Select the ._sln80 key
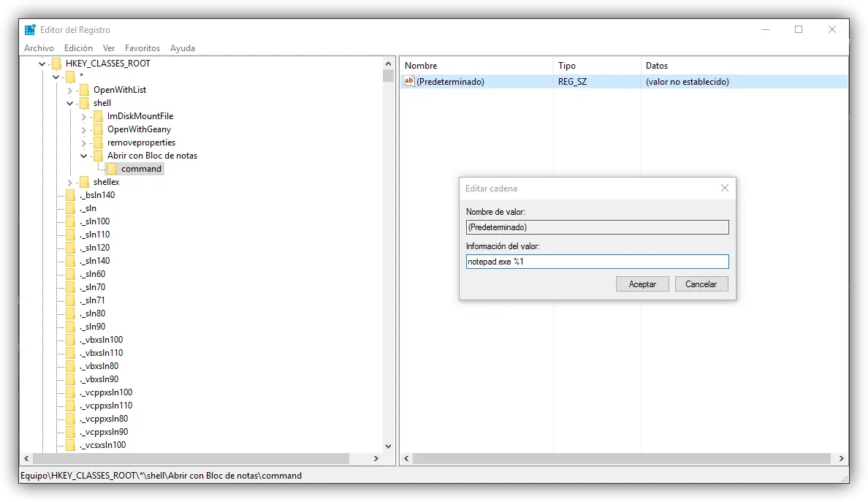Screen dimensions: 868x502 point(93,313)
